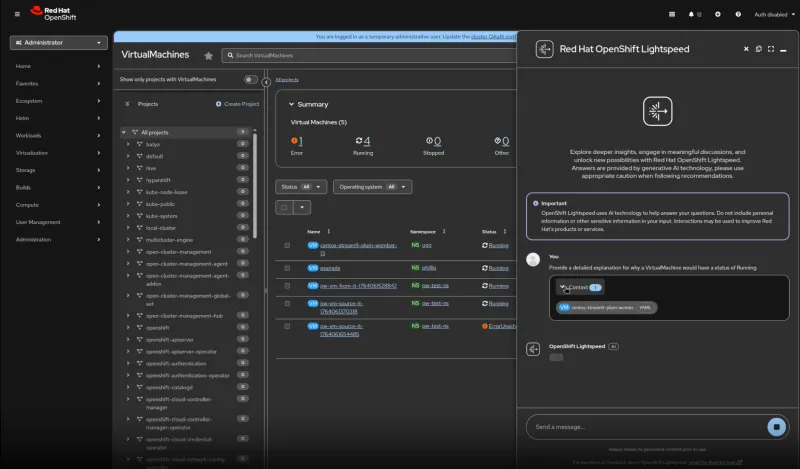Collapse the Summary section chevron
This screenshot has height=469, width=800.
291,104
